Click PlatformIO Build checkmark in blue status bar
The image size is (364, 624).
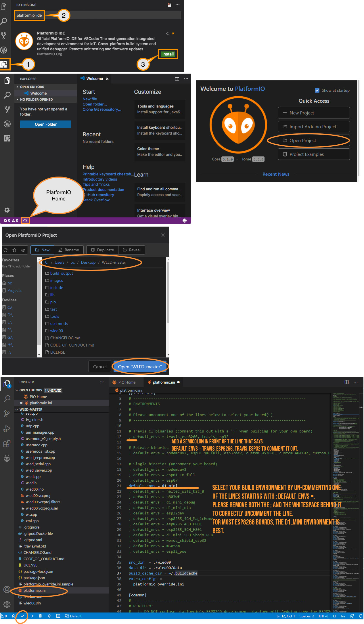[22, 616]
